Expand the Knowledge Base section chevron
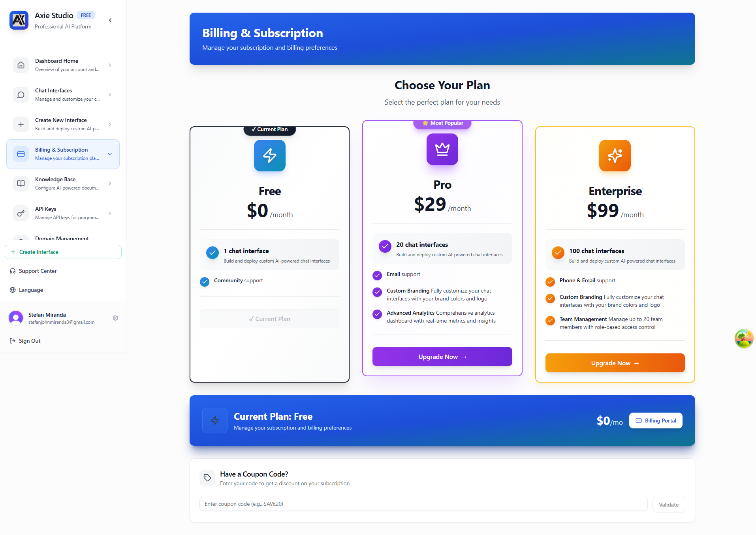 (110, 184)
